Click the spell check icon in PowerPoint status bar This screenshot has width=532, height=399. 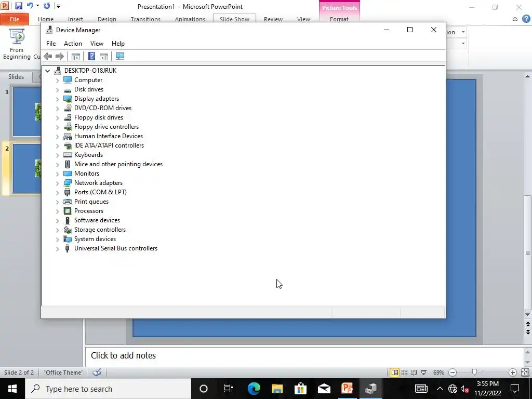click(97, 373)
